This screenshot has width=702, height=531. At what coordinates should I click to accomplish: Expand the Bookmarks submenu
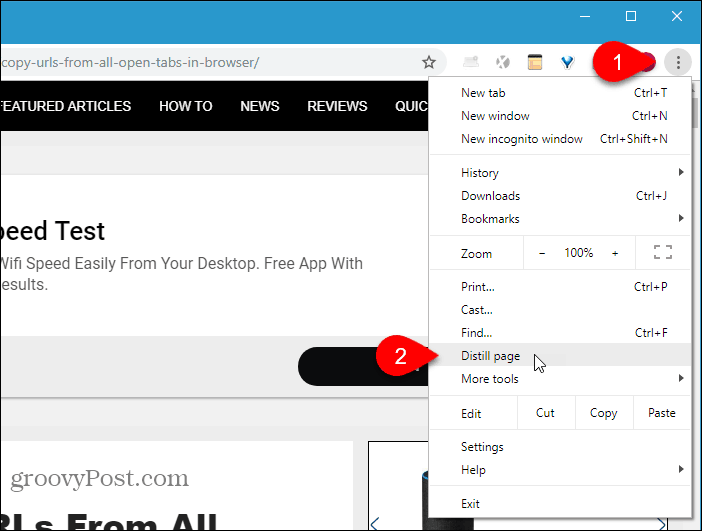pyautogui.click(x=560, y=218)
